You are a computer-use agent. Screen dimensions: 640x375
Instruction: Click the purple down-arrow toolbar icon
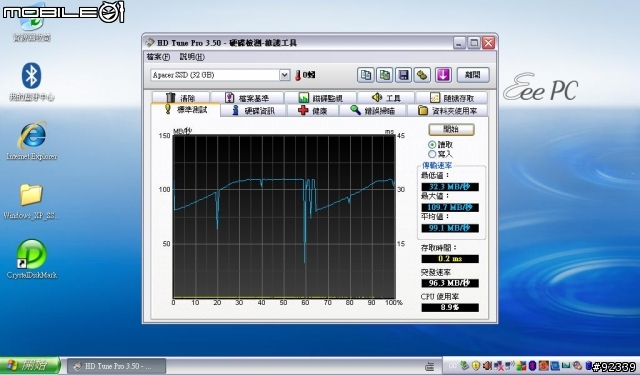coord(443,75)
